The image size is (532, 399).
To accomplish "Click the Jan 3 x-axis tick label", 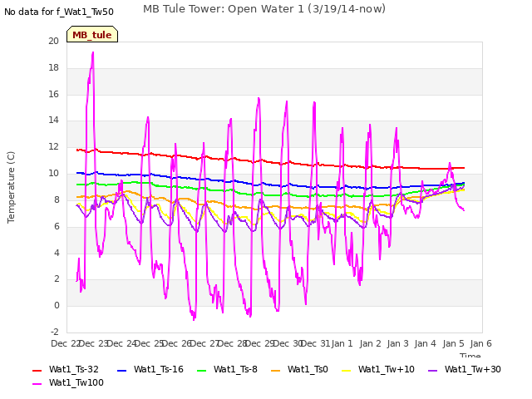I will [397, 343].
